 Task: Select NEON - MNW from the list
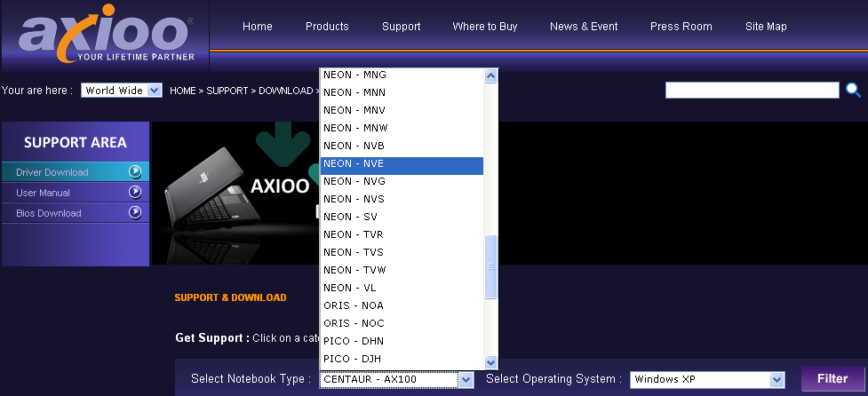pos(402,128)
